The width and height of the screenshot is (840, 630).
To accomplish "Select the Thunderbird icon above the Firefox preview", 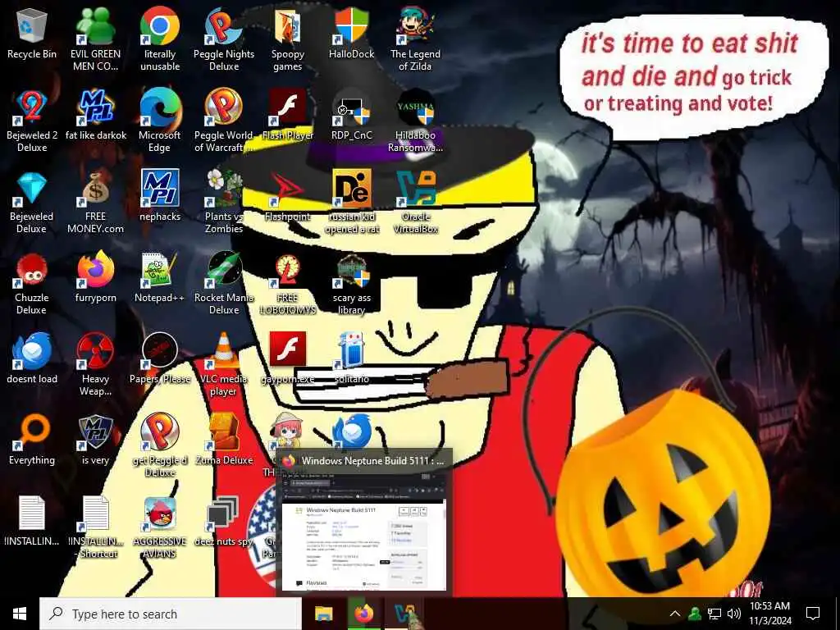I will click(351, 431).
